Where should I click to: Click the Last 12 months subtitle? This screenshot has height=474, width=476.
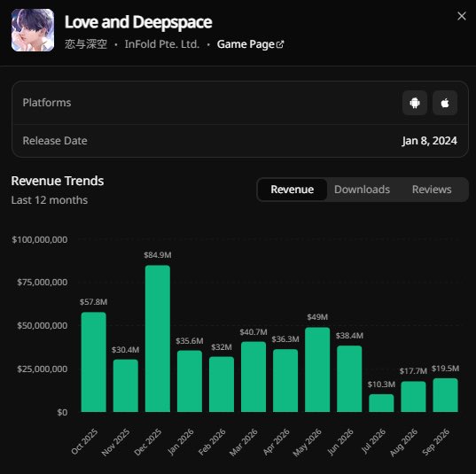coord(50,200)
